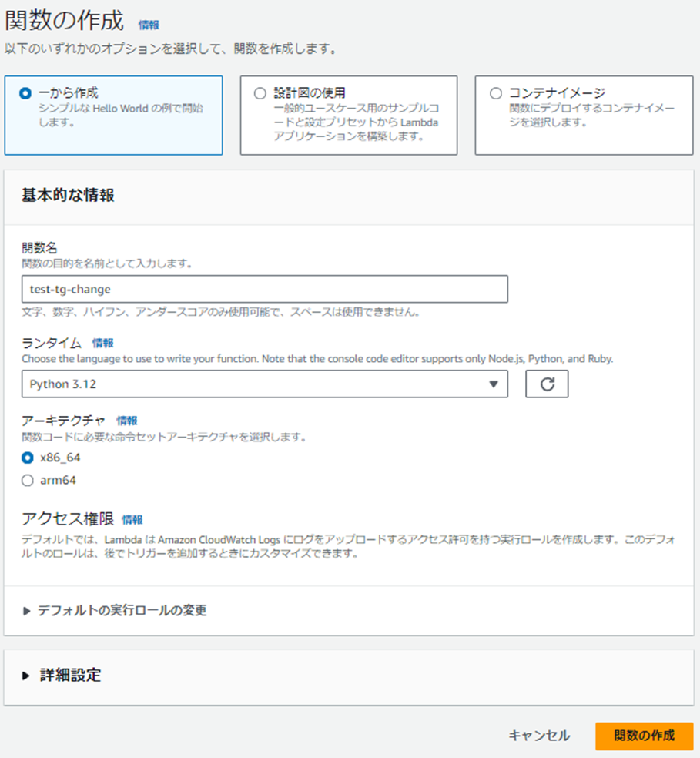Click the 関数の作成 page title
The image size is (700, 758).
click(x=64, y=21)
